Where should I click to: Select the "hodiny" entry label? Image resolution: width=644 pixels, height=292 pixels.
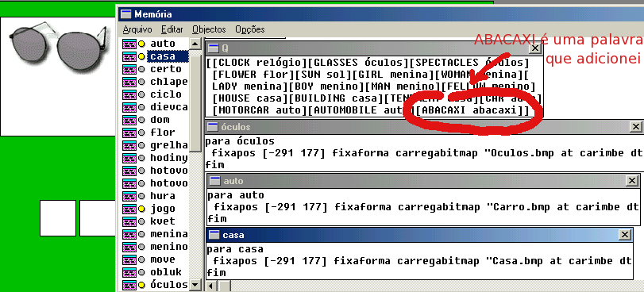169,158
